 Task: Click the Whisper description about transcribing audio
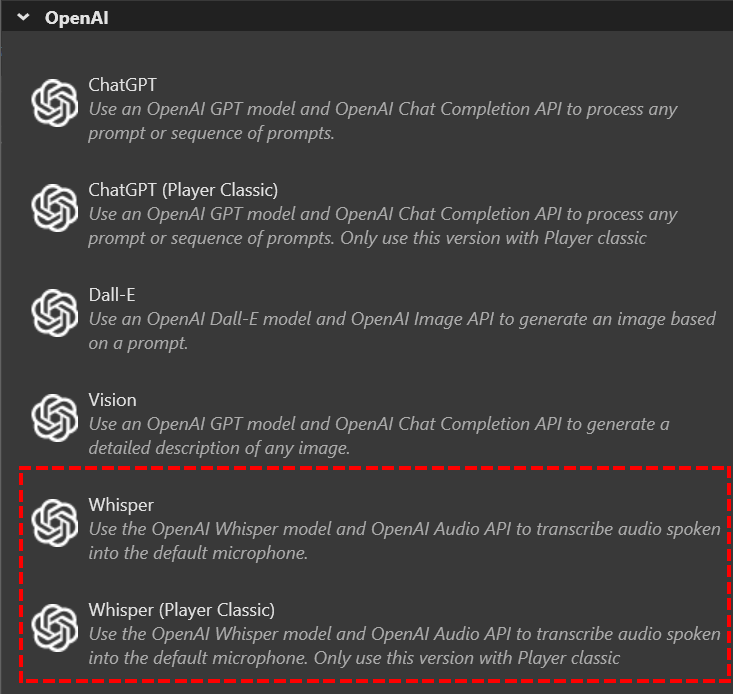(404, 541)
